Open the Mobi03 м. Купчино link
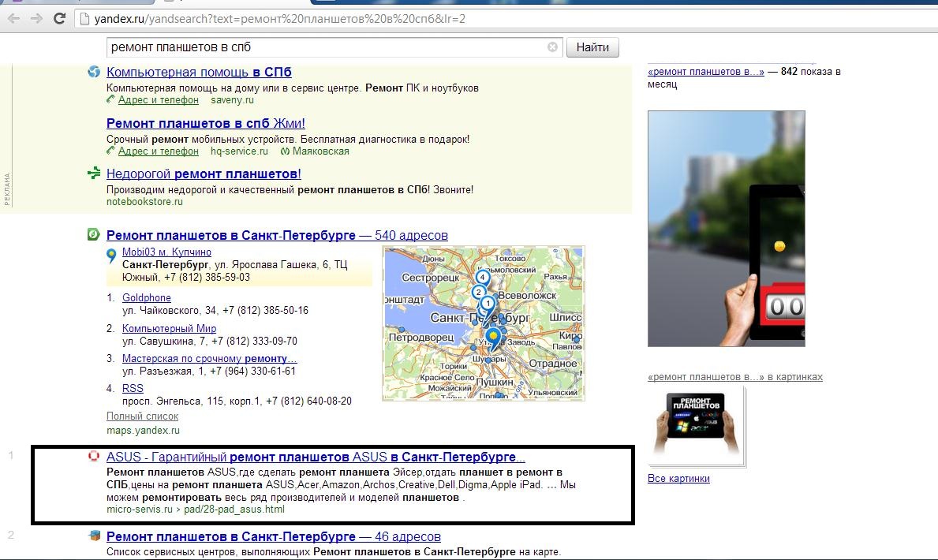The width and height of the screenshot is (938, 560). 166,252
